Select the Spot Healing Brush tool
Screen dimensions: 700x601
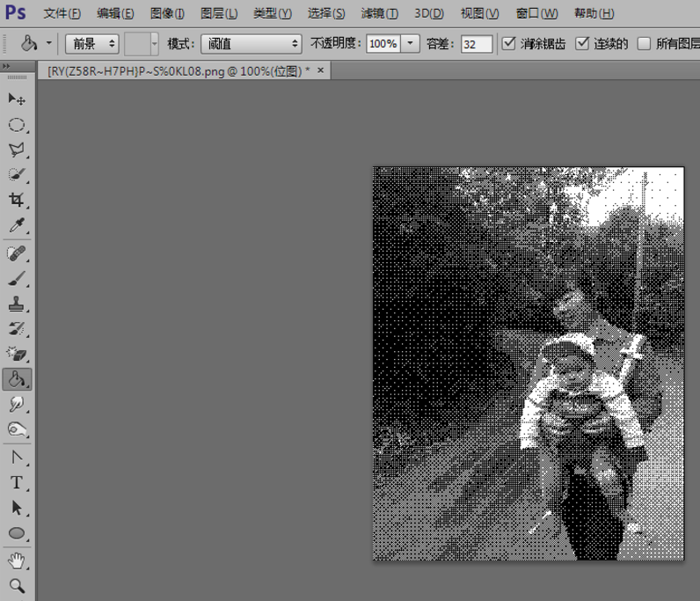pyautogui.click(x=17, y=253)
